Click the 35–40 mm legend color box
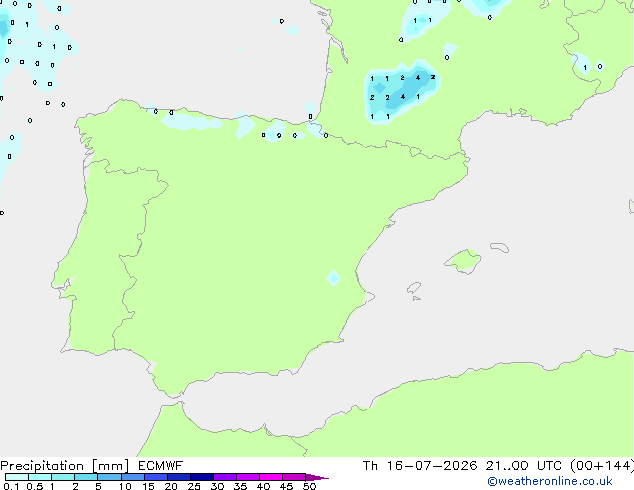This screenshot has height=490, width=634. [x=248, y=477]
